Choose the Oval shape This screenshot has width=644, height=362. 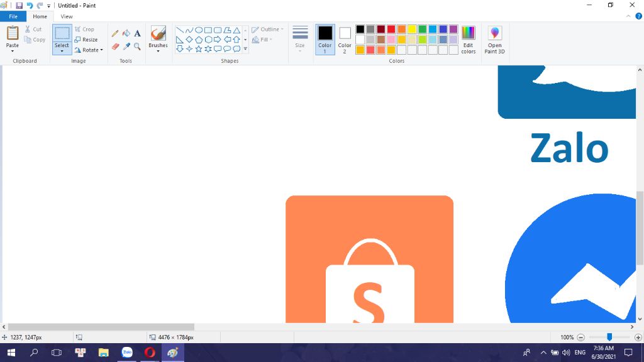(x=199, y=30)
